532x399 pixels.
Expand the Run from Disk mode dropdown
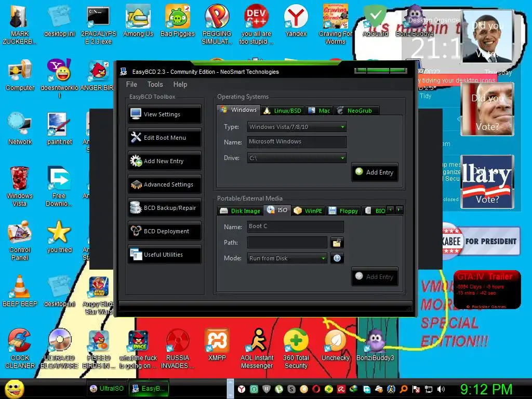pyautogui.click(x=287, y=258)
